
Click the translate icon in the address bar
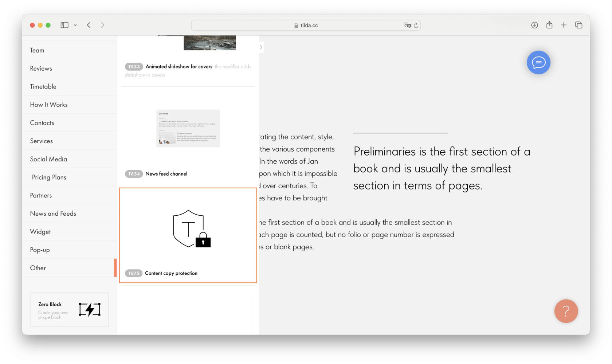pyautogui.click(x=407, y=25)
